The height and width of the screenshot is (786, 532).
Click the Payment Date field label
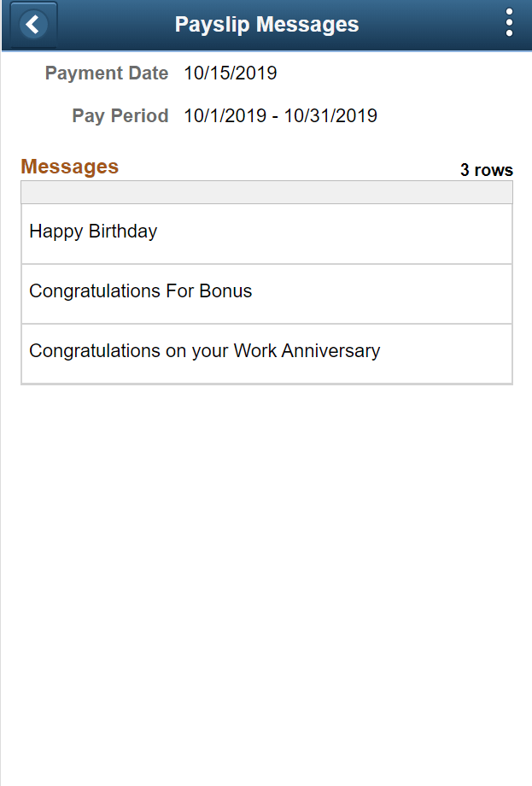coord(107,73)
